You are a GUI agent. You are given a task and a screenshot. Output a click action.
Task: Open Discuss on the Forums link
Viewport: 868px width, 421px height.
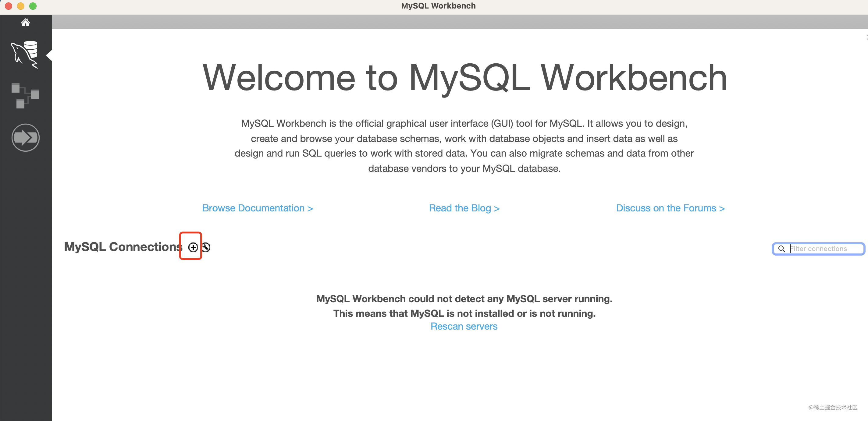tap(670, 208)
